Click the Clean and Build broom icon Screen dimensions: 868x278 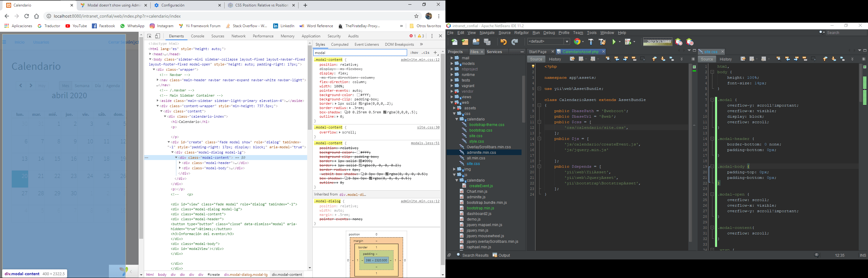coord(602,42)
